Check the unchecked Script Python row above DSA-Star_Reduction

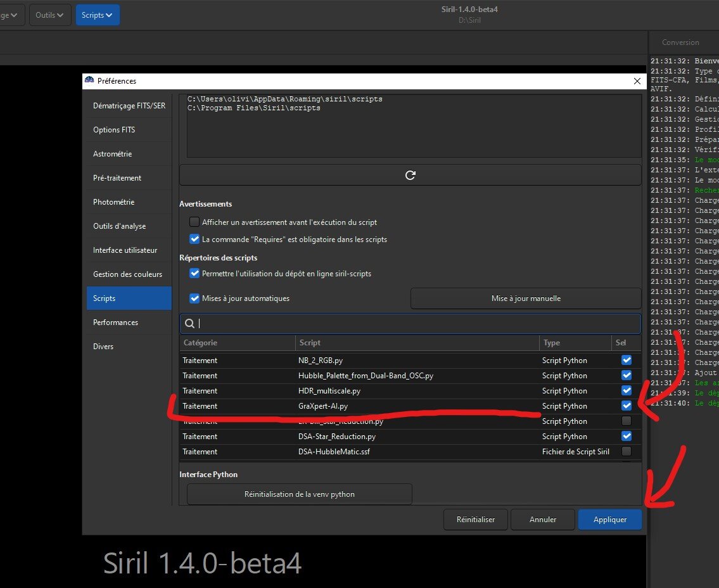point(627,421)
